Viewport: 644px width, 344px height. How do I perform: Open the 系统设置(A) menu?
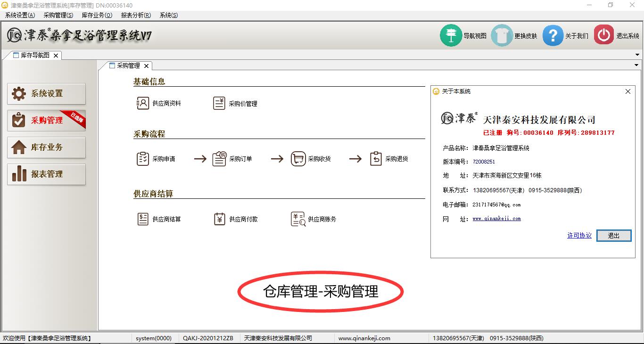pyautogui.click(x=20, y=15)
